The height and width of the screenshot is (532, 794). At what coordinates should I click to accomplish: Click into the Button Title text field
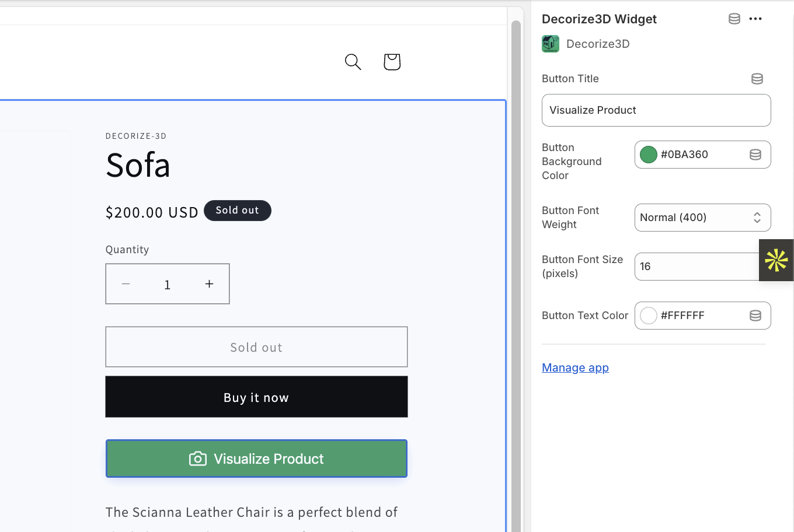tap(656, 110)
